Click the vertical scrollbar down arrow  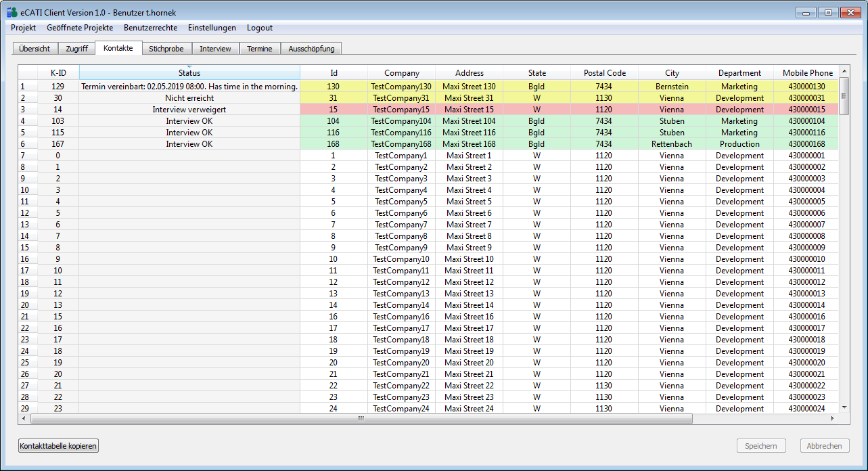844,407
